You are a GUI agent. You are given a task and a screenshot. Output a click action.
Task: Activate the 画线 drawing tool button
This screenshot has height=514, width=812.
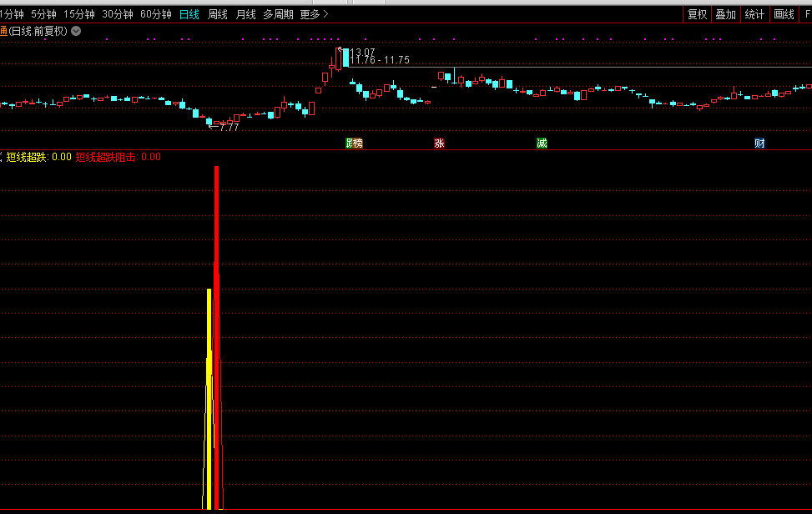[x=784, y=14]
